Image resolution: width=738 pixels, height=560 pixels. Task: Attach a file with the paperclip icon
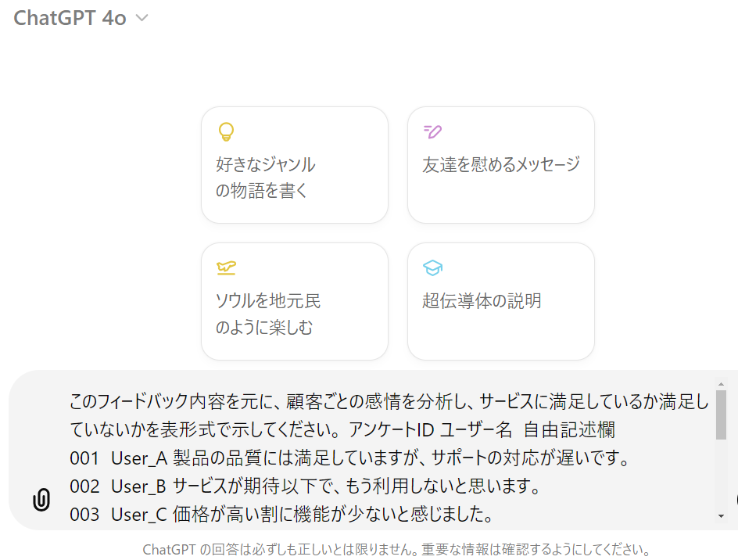pyautogui.click(x=41, y=500)
